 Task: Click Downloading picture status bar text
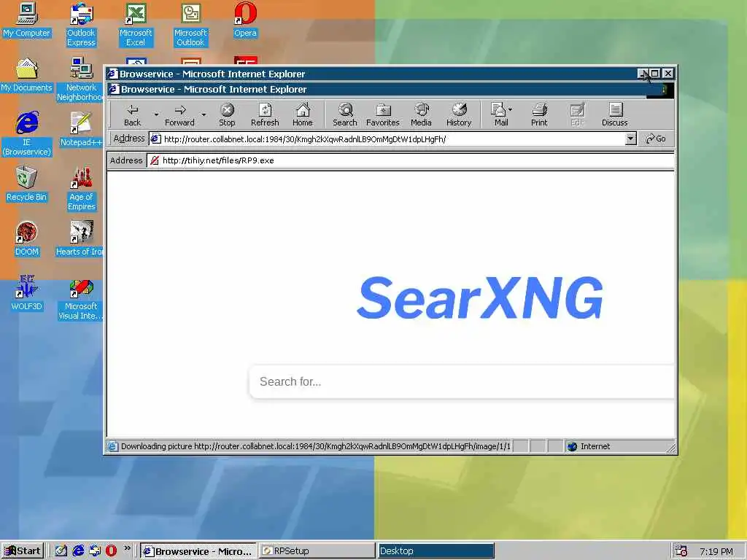pos(315,446)
